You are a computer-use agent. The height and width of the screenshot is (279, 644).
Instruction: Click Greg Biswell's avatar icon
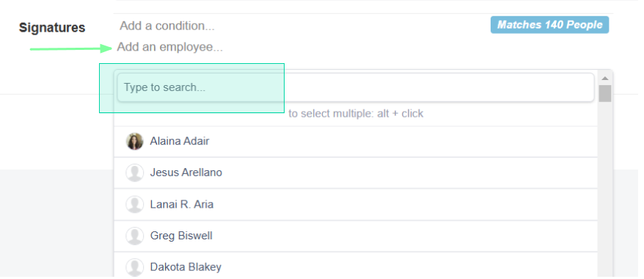point(135,236)
